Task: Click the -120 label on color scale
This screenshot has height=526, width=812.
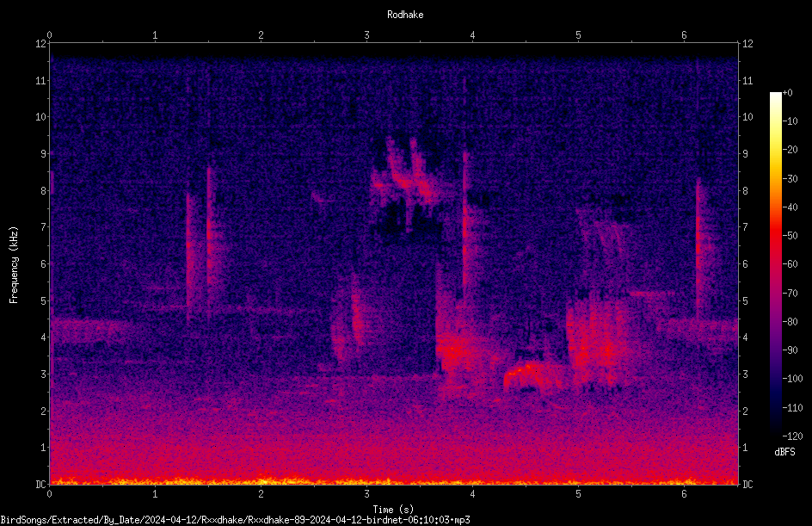Action: pos(792,436)
